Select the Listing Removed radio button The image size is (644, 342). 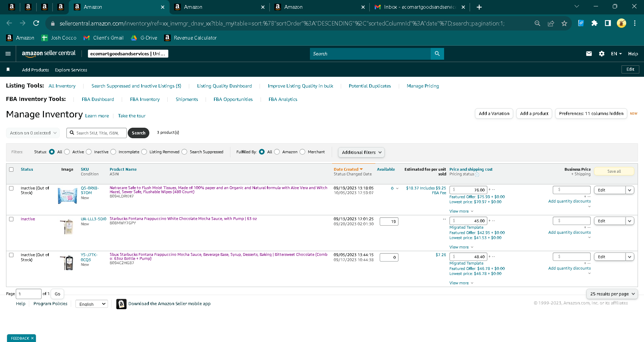pos(144,152)
